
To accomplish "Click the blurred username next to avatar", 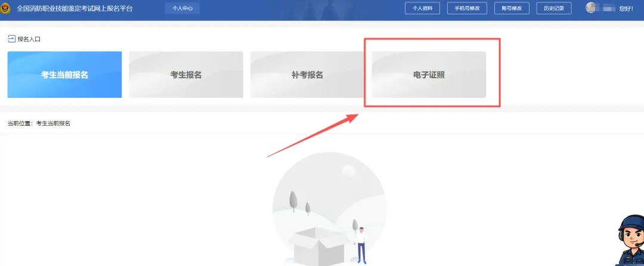I will click(x=606, y=8).
